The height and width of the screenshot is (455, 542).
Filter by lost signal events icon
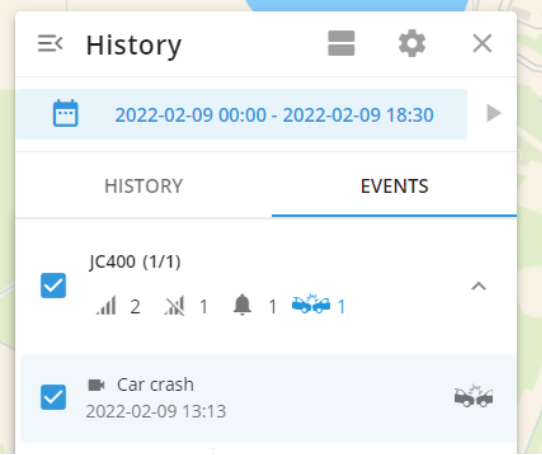point(175,306)
